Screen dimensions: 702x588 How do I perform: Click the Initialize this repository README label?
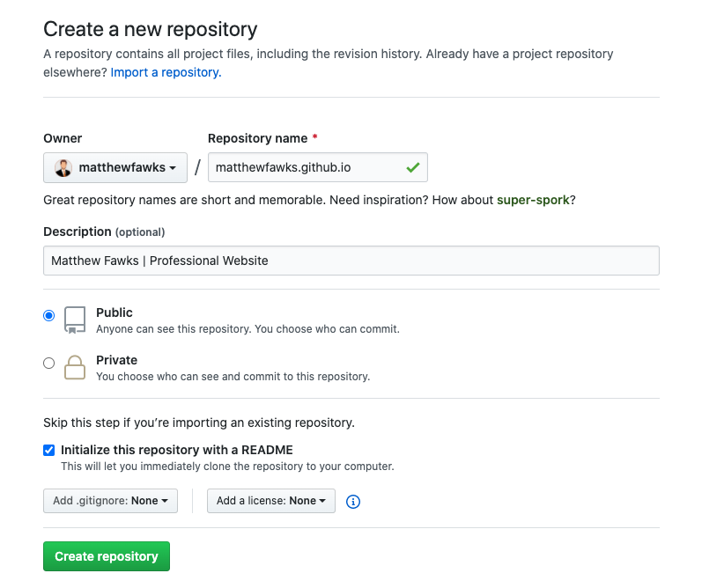pyautogui.click(x=177, y=450)
